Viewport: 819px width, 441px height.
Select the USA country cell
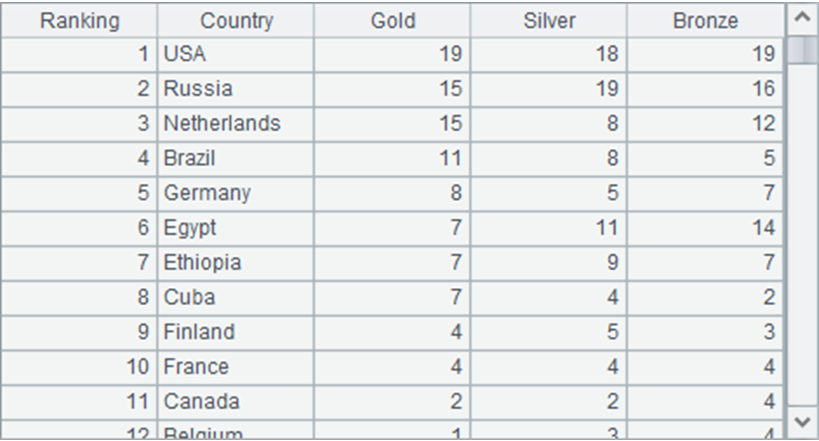pos(236,54)
